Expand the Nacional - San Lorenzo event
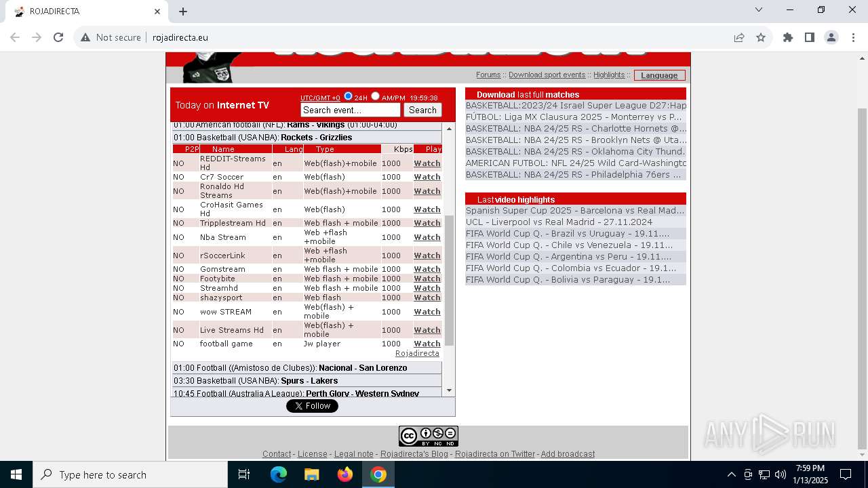This screenshot has width=868, height=488. [307, 367]
